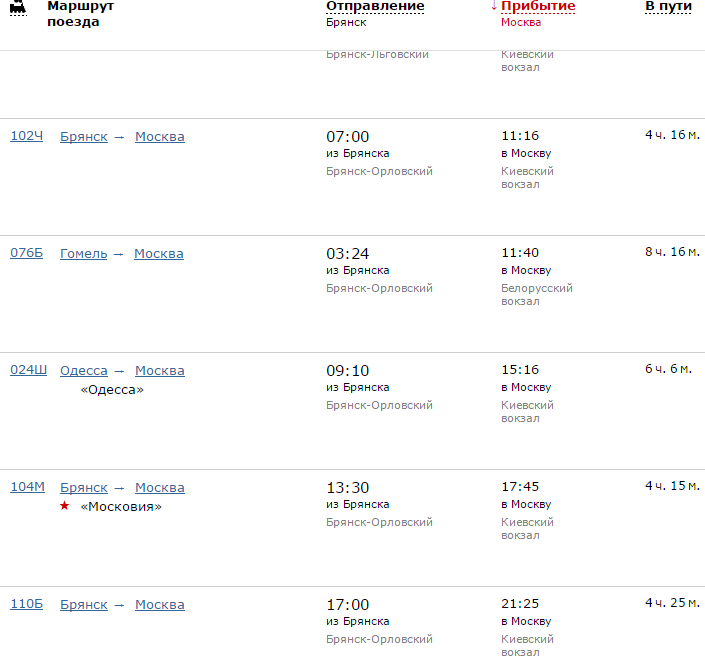Click Москва destination in 076Б row
Screen dimensions: 705x671
(159, 253)
